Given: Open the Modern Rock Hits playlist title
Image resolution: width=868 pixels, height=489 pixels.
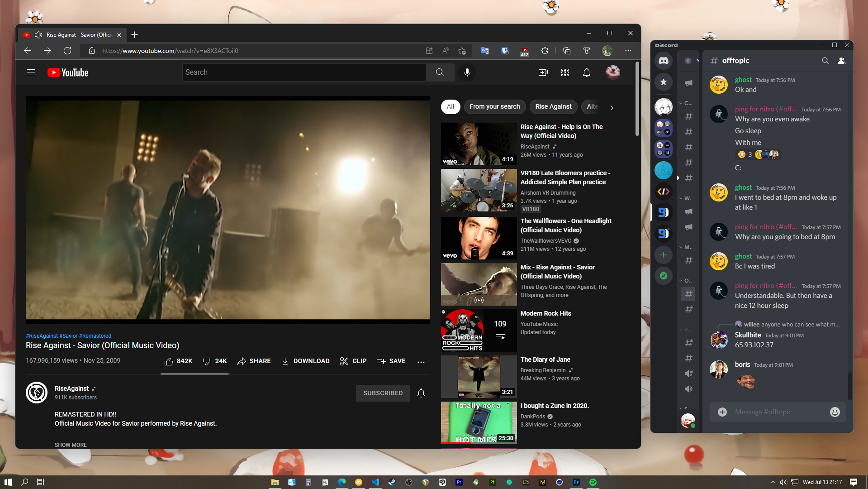Looking at the screenshot, I should (545, 313).
